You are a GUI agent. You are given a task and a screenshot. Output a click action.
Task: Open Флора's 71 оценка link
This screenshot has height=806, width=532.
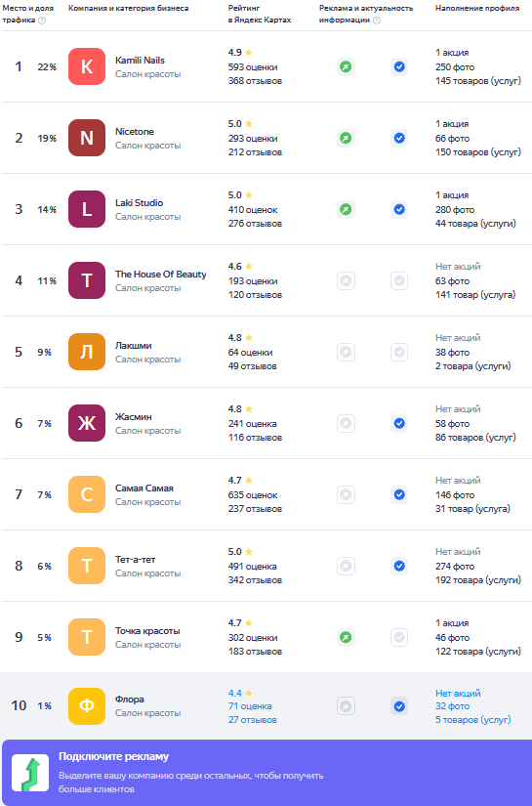250,706
